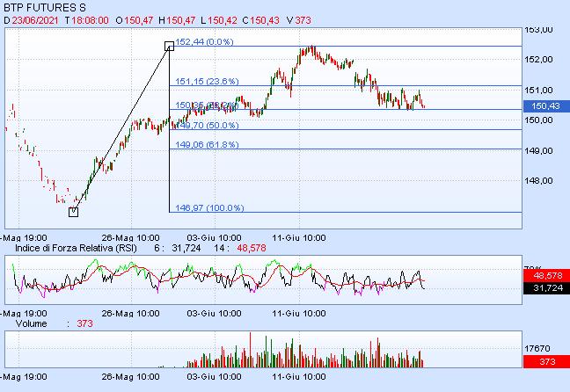Click the date value 23/06/2021
Screen dimensions: 570x392
35,20
